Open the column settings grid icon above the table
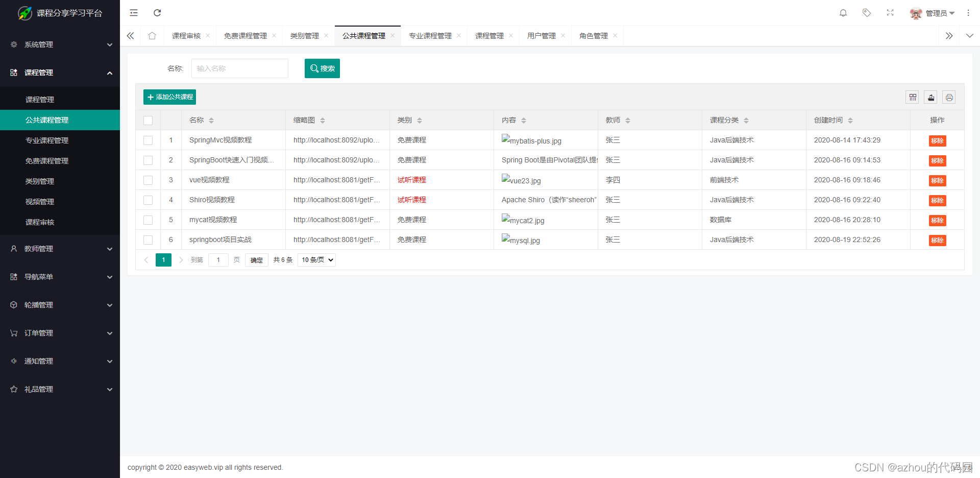The width and height of the screenshot is (980, 478). click(912, 97)
